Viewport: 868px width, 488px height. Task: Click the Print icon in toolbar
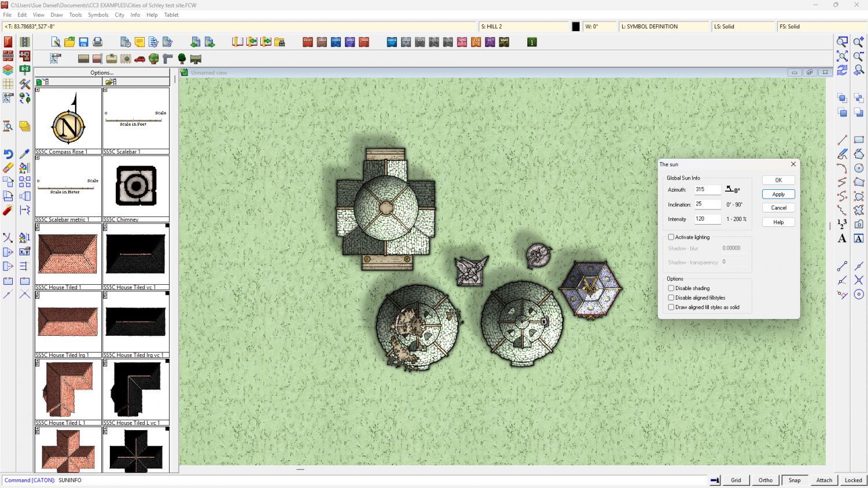point(98,42)
